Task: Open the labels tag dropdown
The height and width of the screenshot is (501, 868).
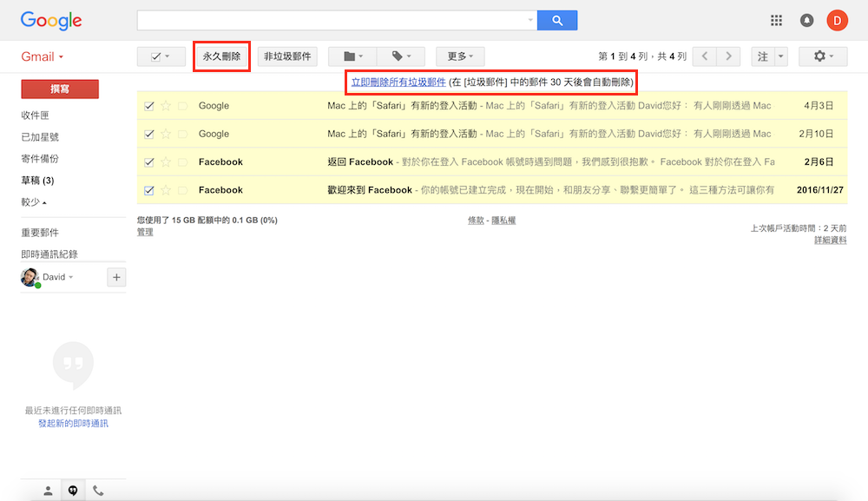Action: tap(400, 56)
